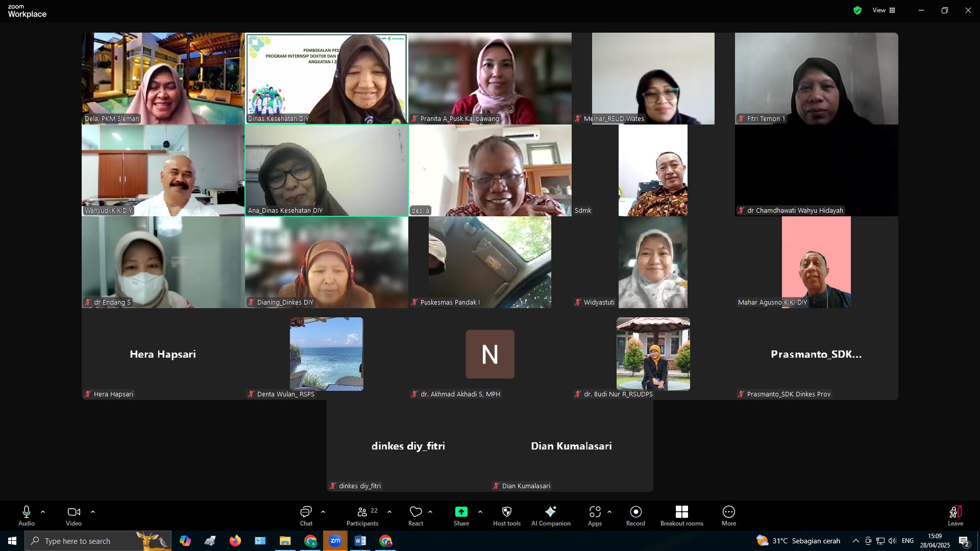Toggle the Audio microphone button
Screen dimensions: 980x551
click(x=27, y=516)
